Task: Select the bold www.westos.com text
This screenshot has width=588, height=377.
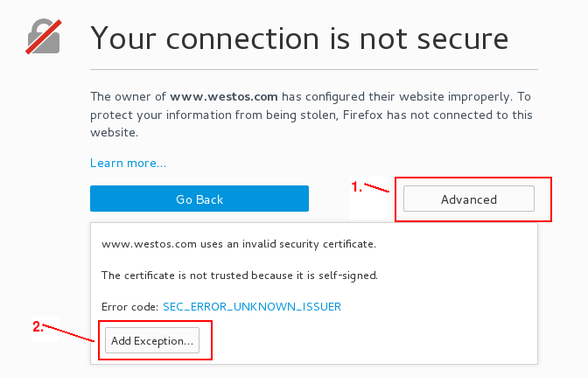Action: point(224,97)
